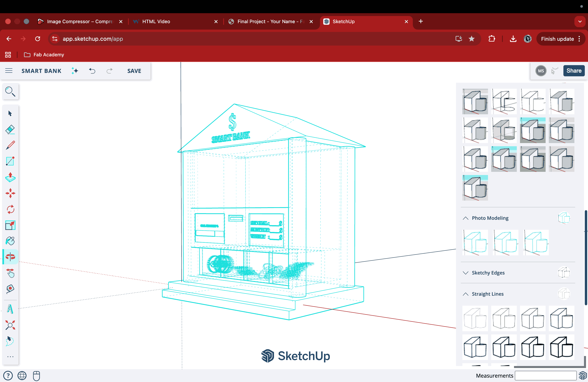This screenshot has width=588, height=382.
Task: Activate the Push/Pull tool
Action: tap(10, 177)
